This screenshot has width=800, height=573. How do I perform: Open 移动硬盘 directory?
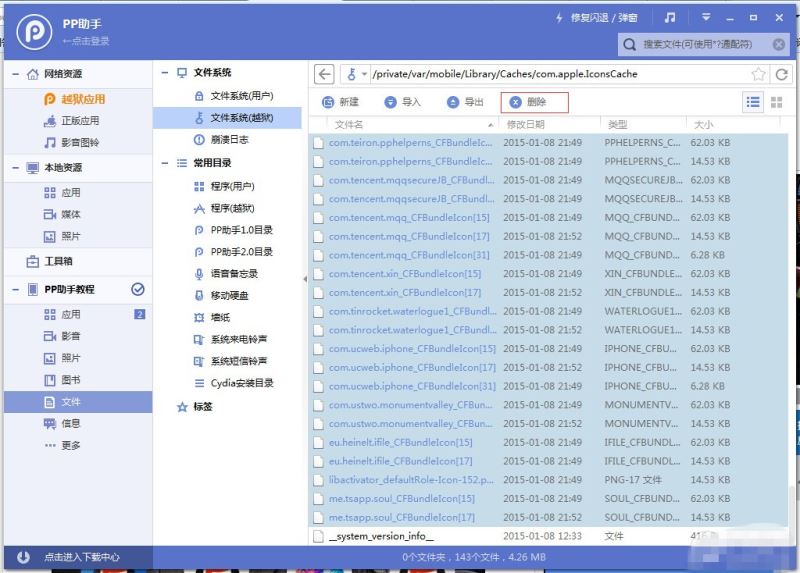tap(221, 296)
